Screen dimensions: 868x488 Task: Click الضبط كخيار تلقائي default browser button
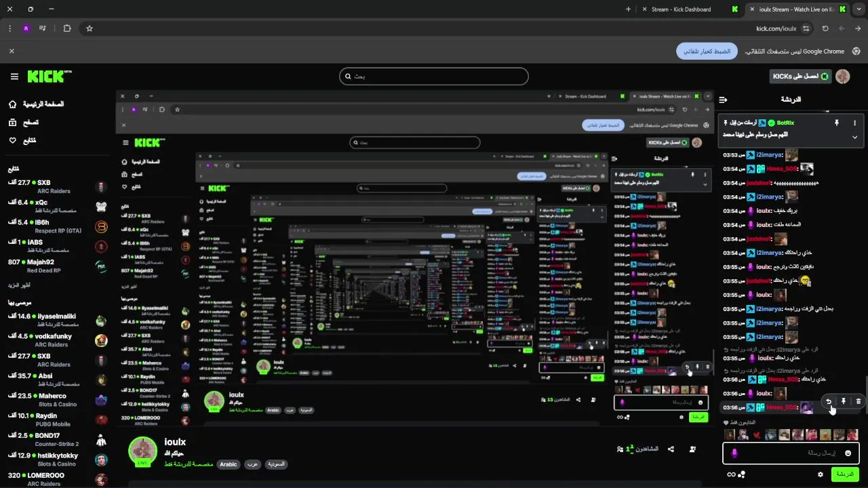click(707, 51)
